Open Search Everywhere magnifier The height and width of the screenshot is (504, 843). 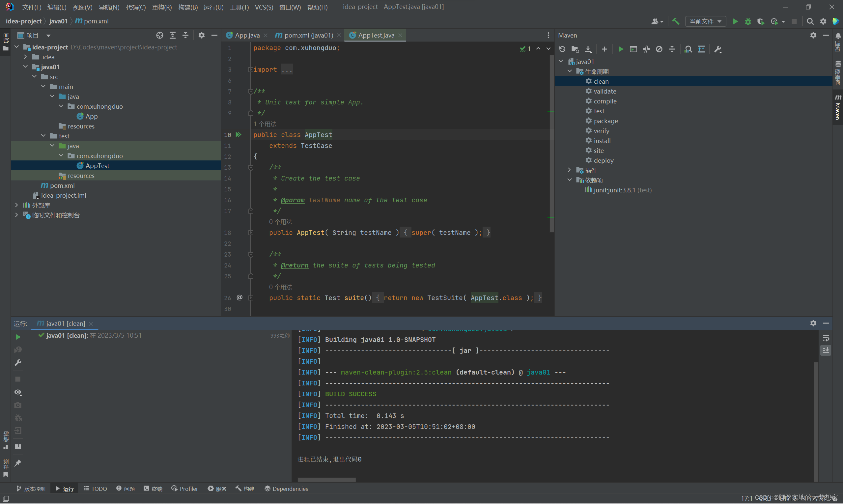click(810, 21)
